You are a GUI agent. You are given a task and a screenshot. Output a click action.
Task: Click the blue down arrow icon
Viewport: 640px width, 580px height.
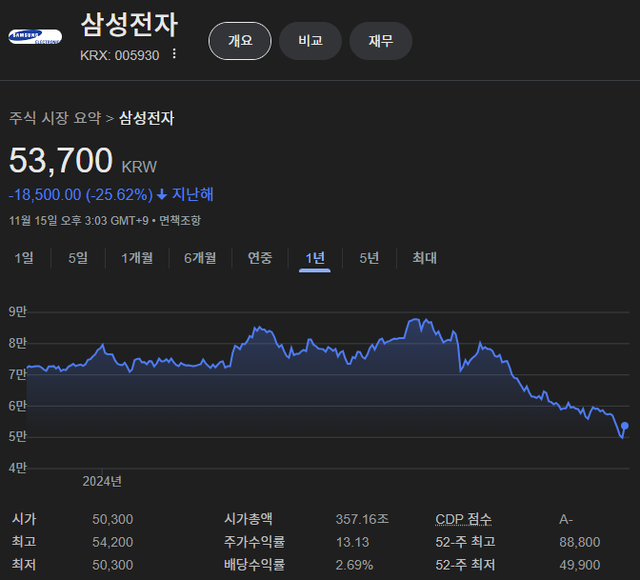tap(162, 194)
